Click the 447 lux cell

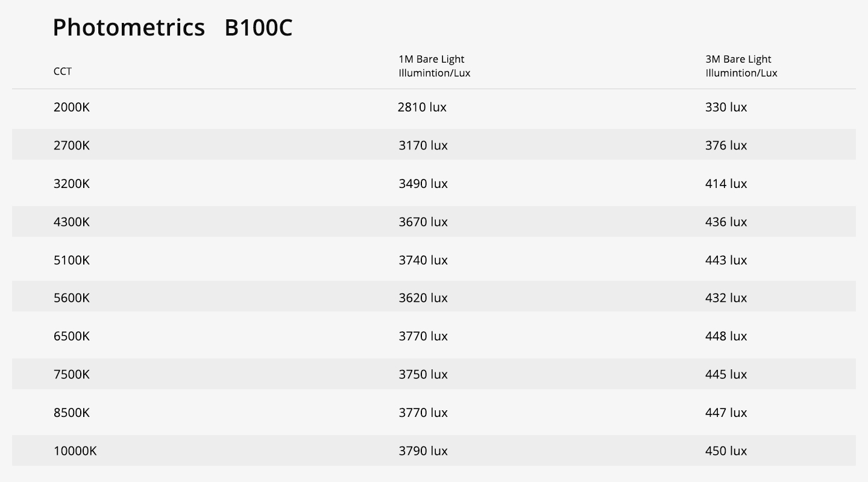tap(726, 413)
